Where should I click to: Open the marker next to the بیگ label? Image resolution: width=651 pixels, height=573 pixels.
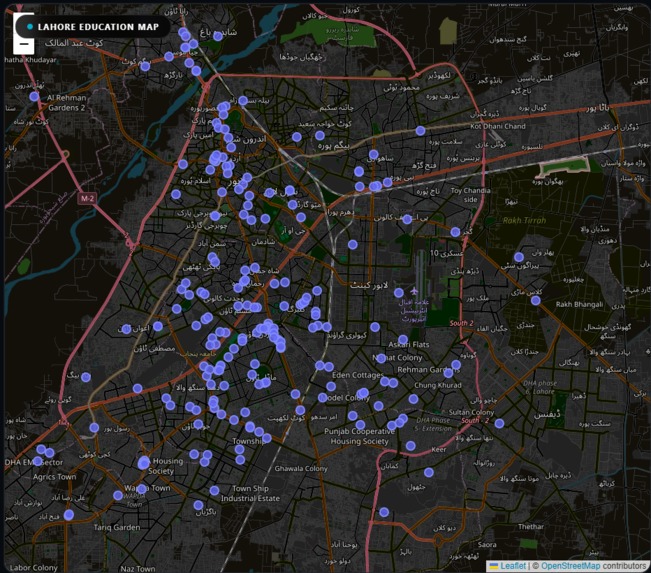pos(86,377)
